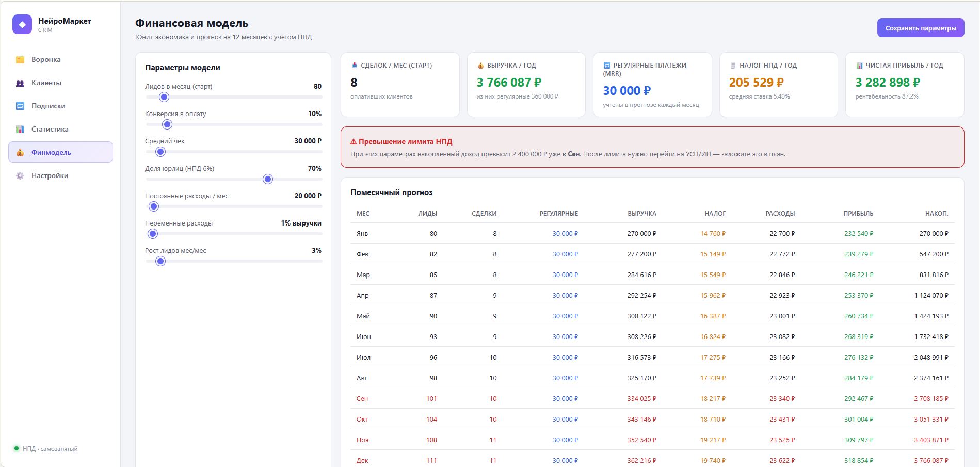Click the СДЕЛКИ column header
The height and width of the screenshot is (467, 980).
click(484, 213)
